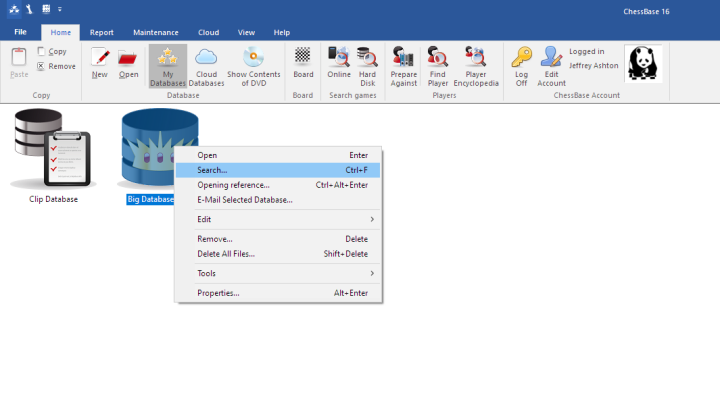
Task: Click the board grid icon in title bar
Action: (46, 9)
